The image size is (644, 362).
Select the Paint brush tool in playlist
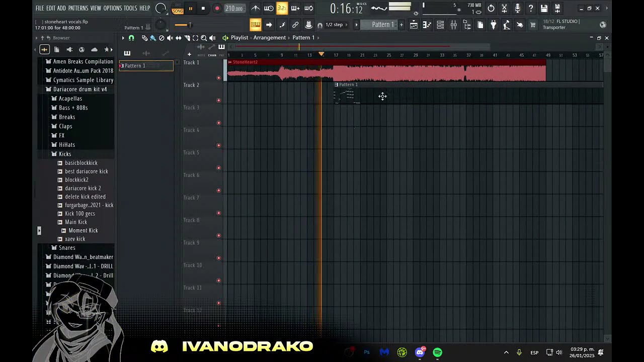pyautogui.click(x=153, y=38)
